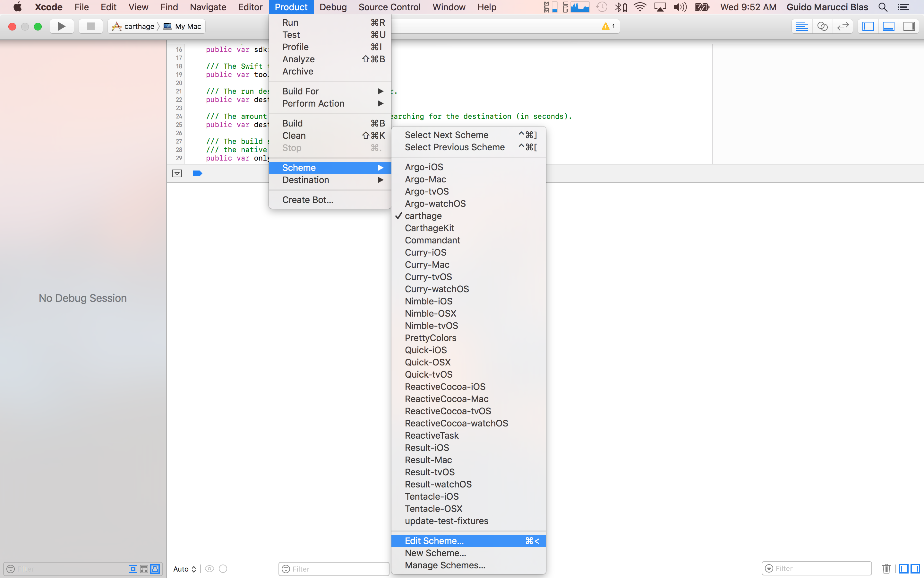The width and height of the screenshot is (924, 578).
Task: Open Spotlight search magnifier icon
Action: (883, 7)
